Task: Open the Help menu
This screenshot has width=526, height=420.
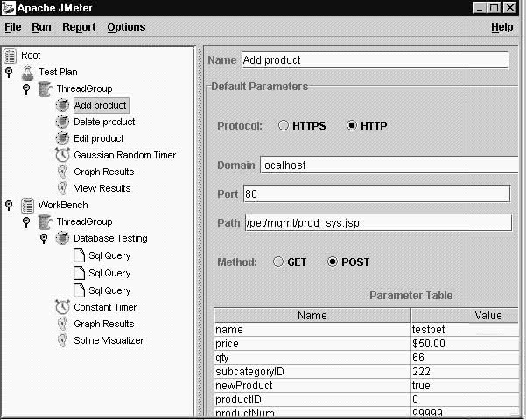Action: coord(501,27)
